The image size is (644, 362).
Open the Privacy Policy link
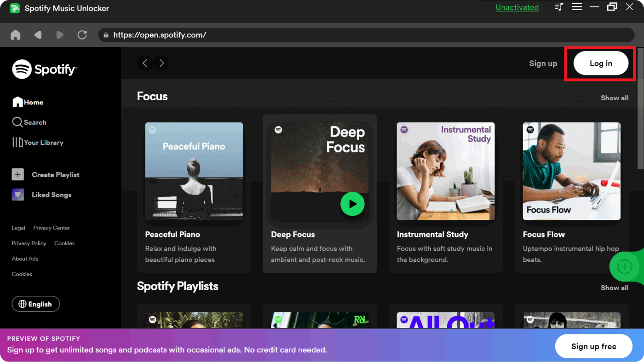point(29,243)
